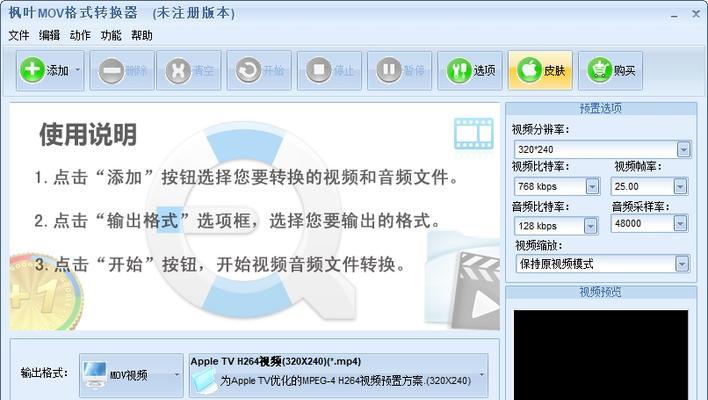Image resolution: width=708 pixels, height=400 pixels.
Task: Expand the 视频缩放 保持原视频模式 dropdown
Action: 682,264
